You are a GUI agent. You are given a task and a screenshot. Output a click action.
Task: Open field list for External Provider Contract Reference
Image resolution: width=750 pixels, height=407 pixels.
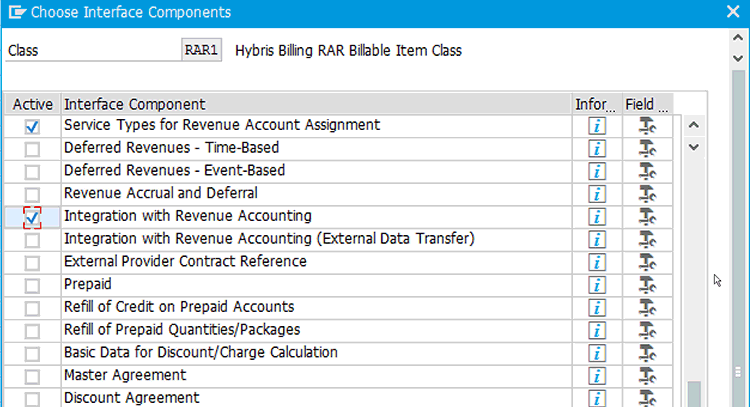point(645,262)
